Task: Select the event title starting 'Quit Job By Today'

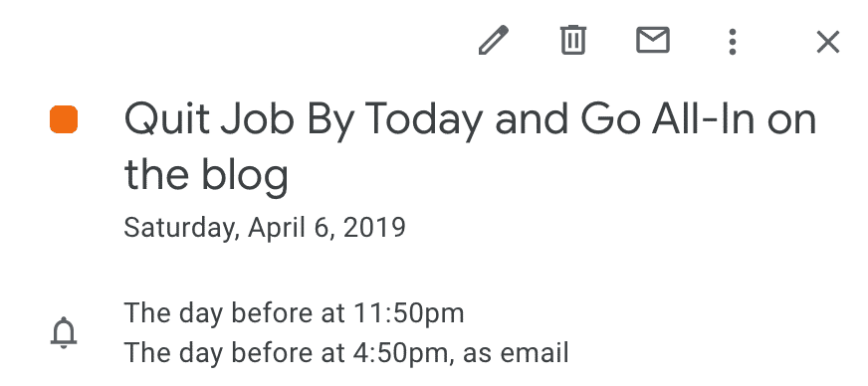Action: point(470,147)
